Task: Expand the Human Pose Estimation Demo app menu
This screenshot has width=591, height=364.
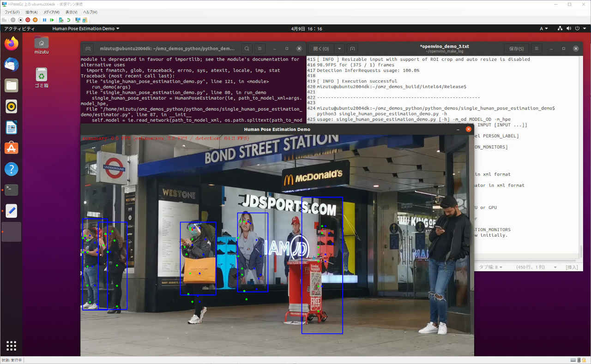Action: point(86,29)
